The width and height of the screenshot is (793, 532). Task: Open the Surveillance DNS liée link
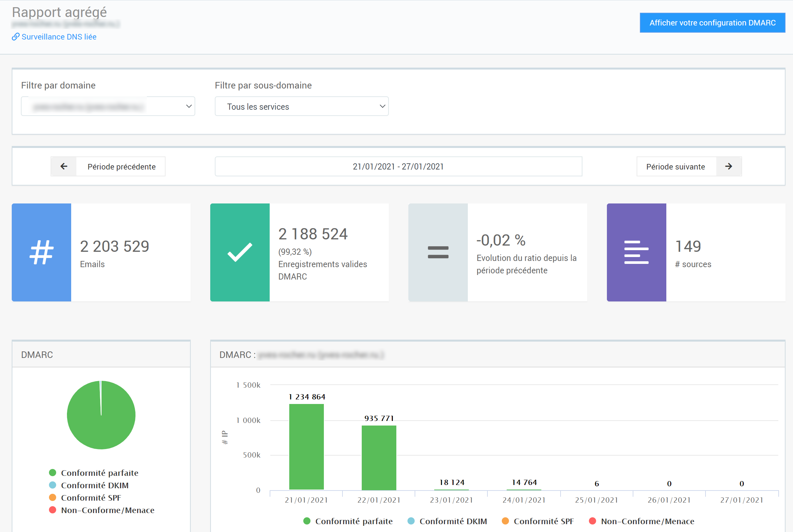coord(59,37)
